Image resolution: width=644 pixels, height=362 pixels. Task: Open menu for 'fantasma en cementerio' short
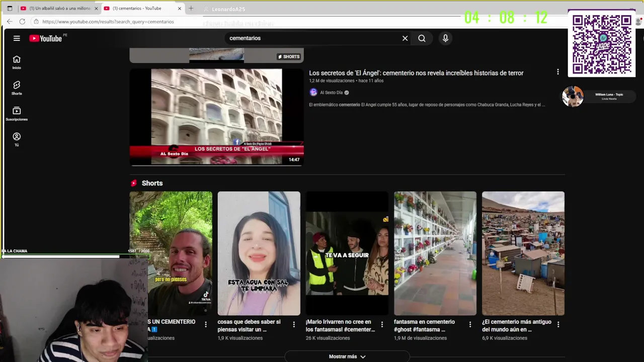click(470, 325)
